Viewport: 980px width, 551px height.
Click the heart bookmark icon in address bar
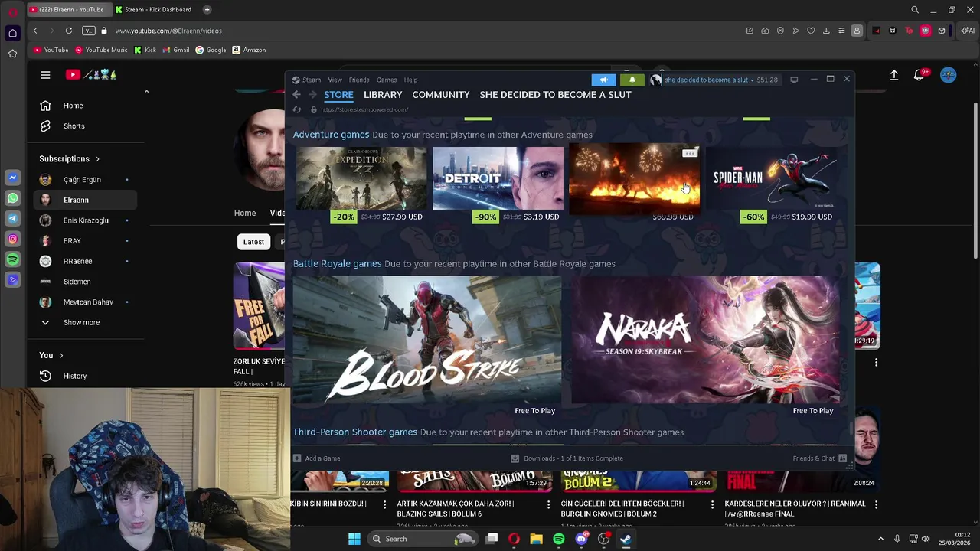pos(811,31)
